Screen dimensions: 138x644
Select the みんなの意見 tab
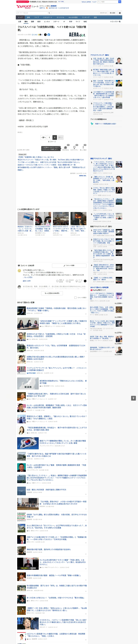[x=73, y=17]
